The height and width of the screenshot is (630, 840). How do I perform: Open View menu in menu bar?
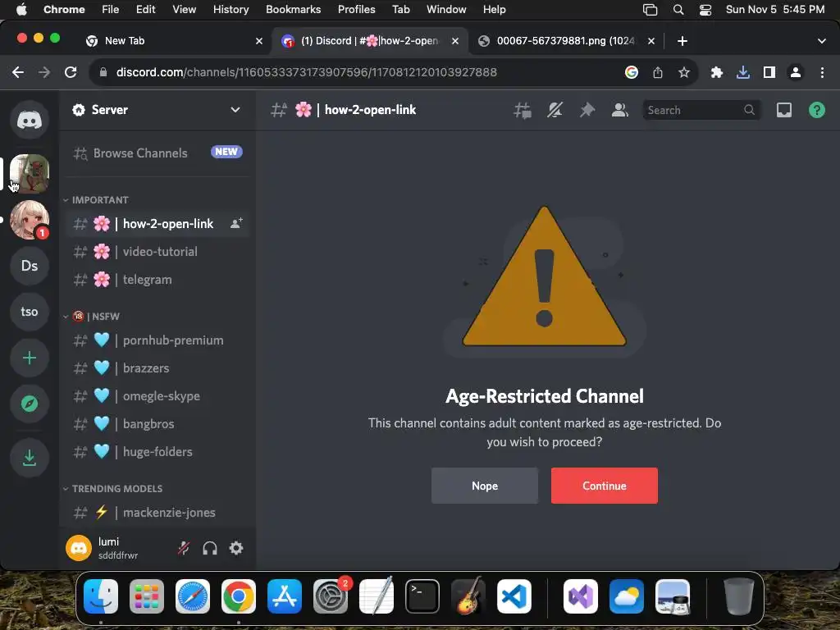(184, 9)
